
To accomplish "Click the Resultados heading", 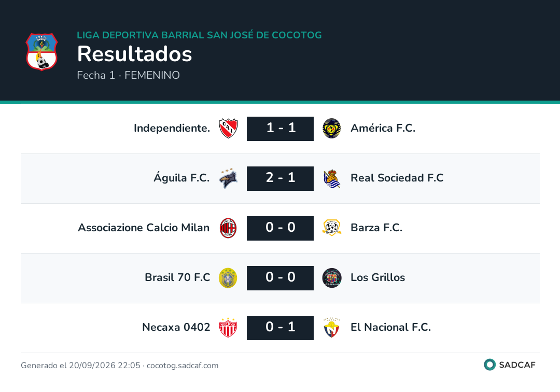I will coord(135,54).
